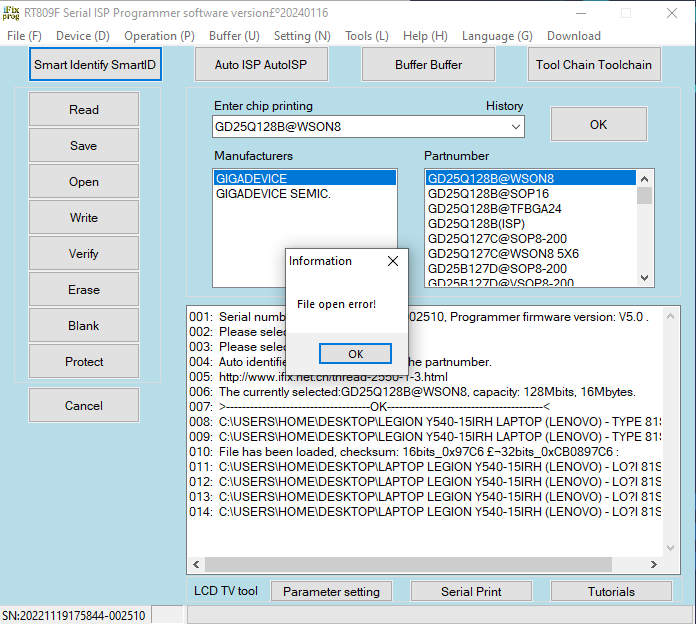This screenshot has width=696, height=624.
Task: Click the Smart Identify SmartID button
Action: (96, 65)
